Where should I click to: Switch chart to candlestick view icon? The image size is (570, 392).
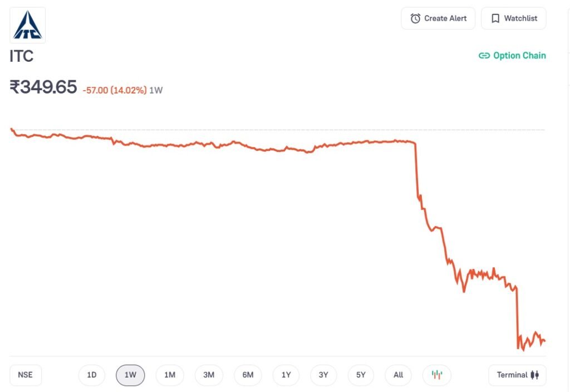[437, 375]
